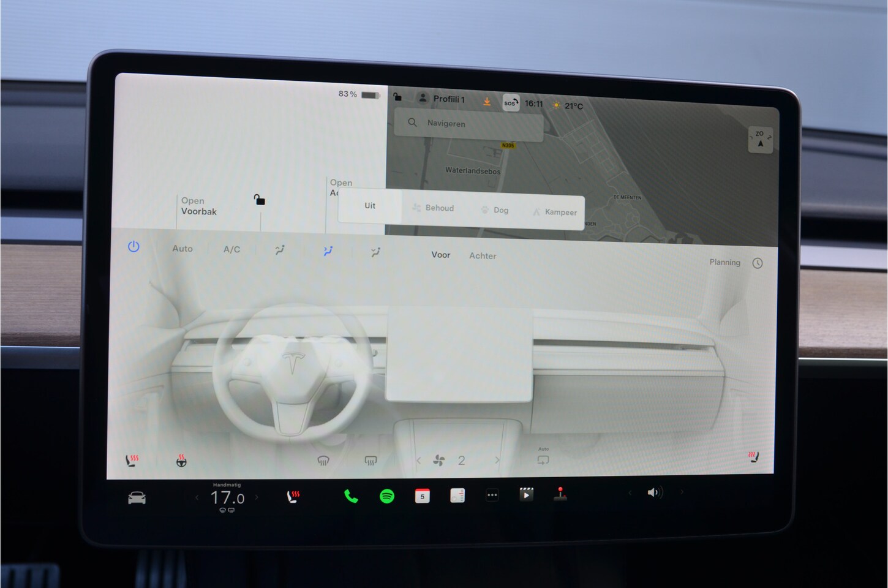Open the Spotify app
Viewport: 888px width, 588px height.
point(386,496)
